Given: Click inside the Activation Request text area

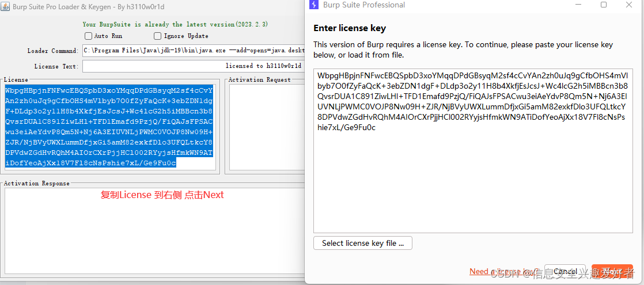Looking at the screenshot, I should 267,127.
